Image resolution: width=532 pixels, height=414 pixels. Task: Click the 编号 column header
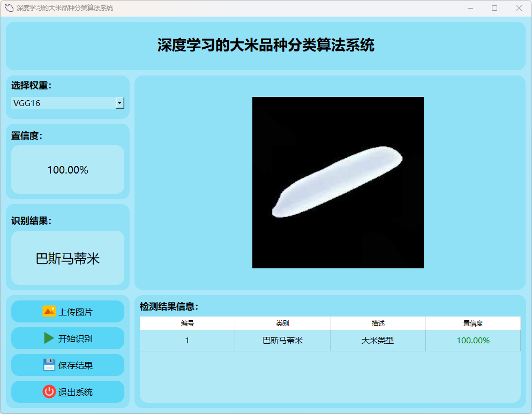coord(187,323)
